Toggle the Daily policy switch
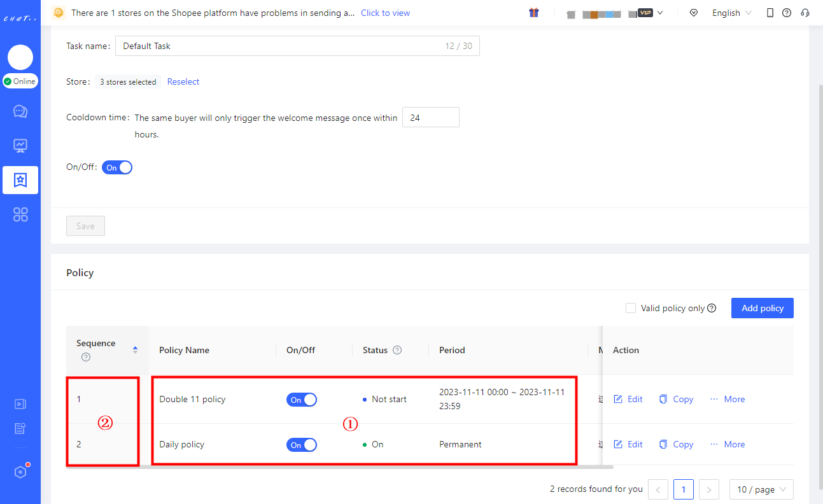Screen dimensions: 823x504 click(302, 445)
